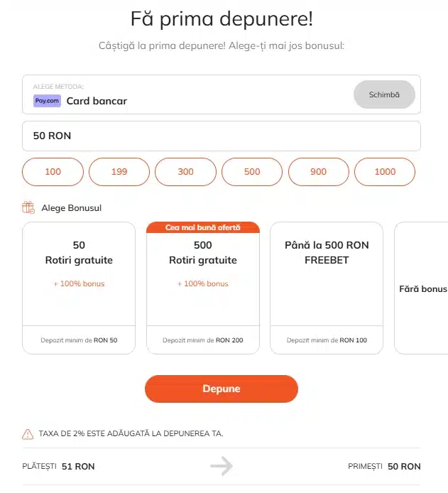Image resolution: width=448 pixels, height=493 pixels.
Task: Click the warning triangle icon near tax notice
Action: [x=28, y=433]
